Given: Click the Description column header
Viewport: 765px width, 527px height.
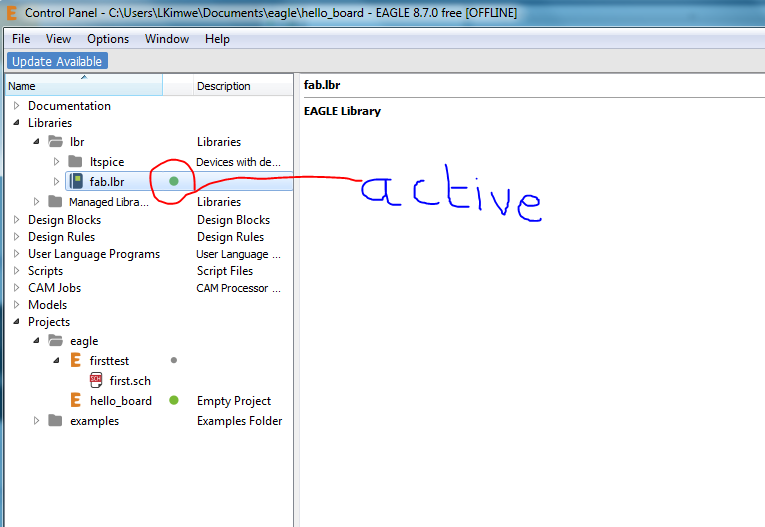Looking at the screenshot, I should [x=243, y=85].
